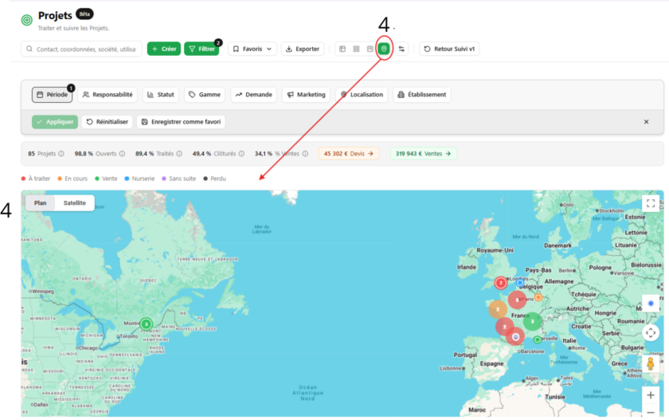Open the Favoris dropdown
This screenshot has height=420, width=669.
click(253, 49)
